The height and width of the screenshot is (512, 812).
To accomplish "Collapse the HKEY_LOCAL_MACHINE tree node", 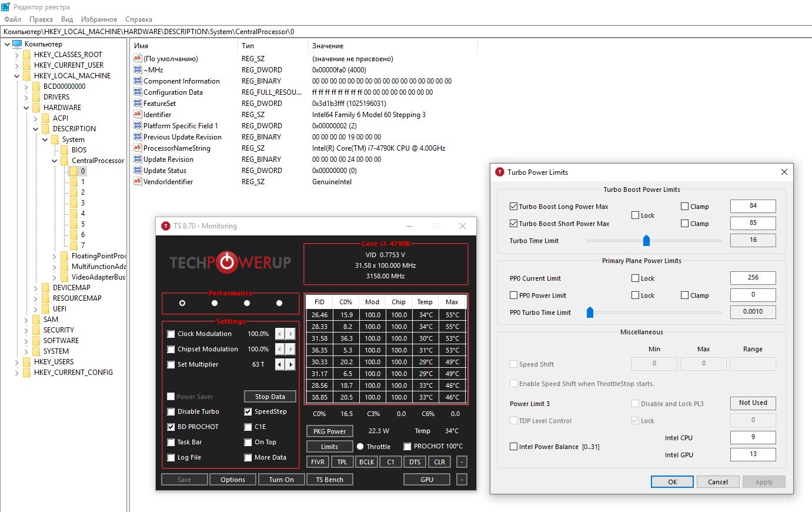I will 17,76.
